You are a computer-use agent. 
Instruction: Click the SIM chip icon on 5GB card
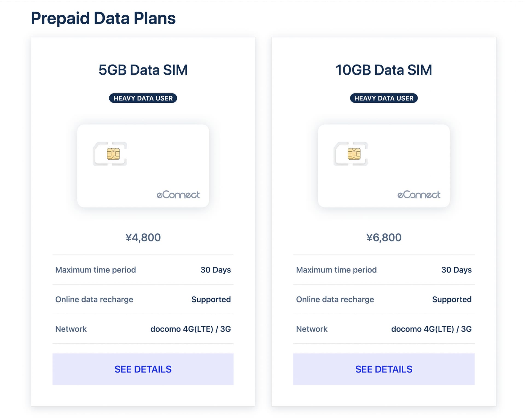pos(113,154)
